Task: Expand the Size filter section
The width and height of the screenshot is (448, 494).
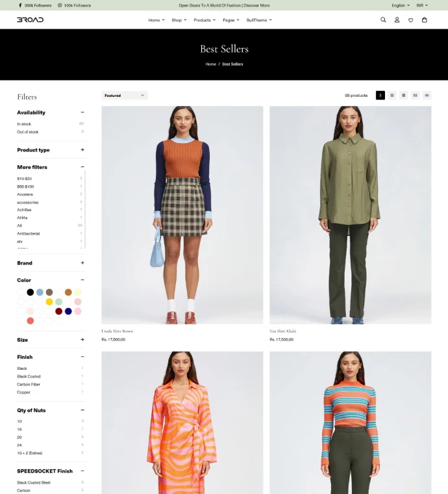Action: point(82,339)
